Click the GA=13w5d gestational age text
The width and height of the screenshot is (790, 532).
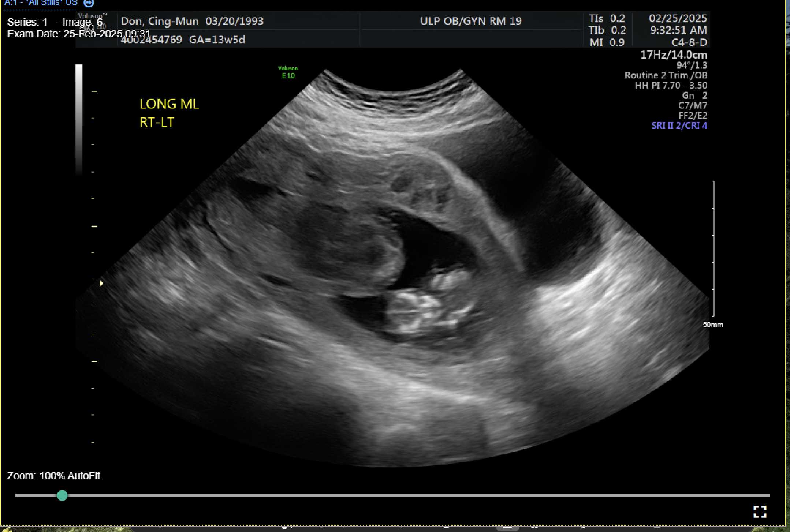pyautogui.click(x=218, y=40)
